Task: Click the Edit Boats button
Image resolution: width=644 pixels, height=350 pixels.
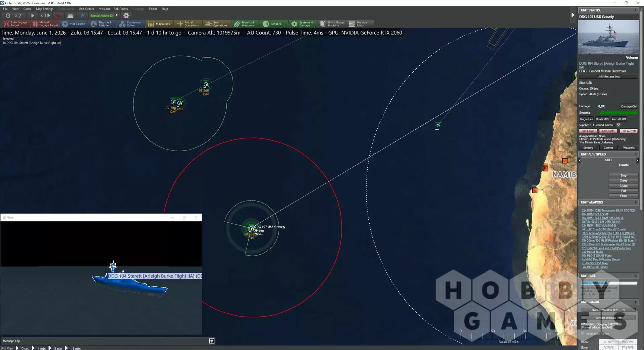Action: tap(608, 131)
